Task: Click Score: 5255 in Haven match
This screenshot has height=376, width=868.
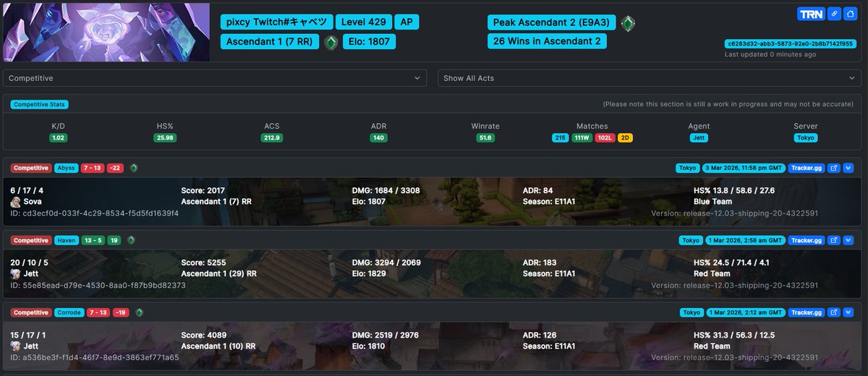Action: tap(205, 263)
